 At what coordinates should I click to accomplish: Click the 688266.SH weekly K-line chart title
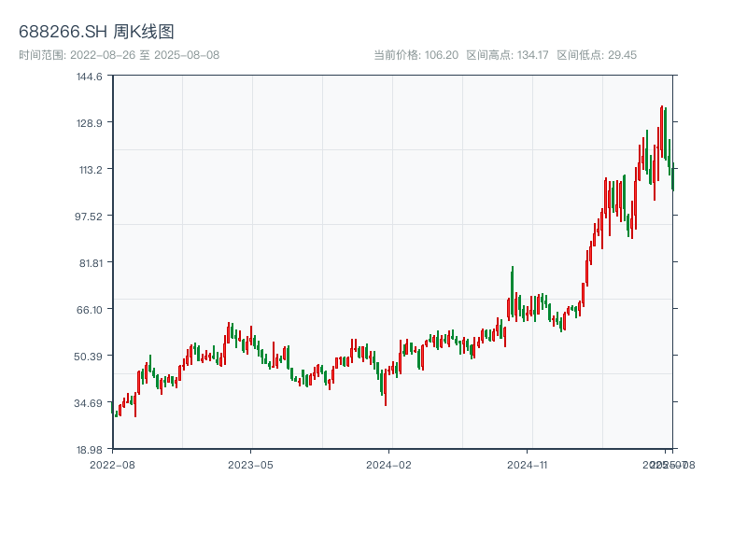[96, 33]
